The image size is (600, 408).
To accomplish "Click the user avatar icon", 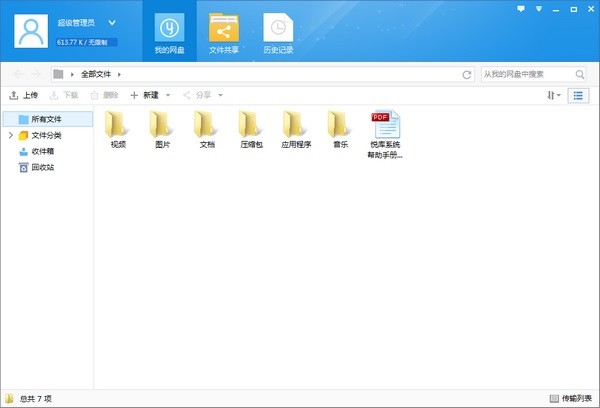I will [34, 32].
